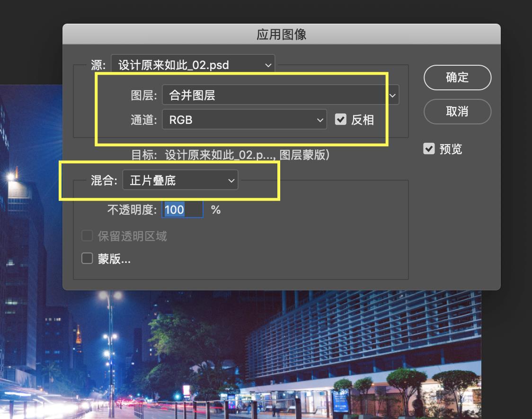Open the 混合 dropdown showing 正片叠底
The image size is (532, 419).
click(175, 180)
